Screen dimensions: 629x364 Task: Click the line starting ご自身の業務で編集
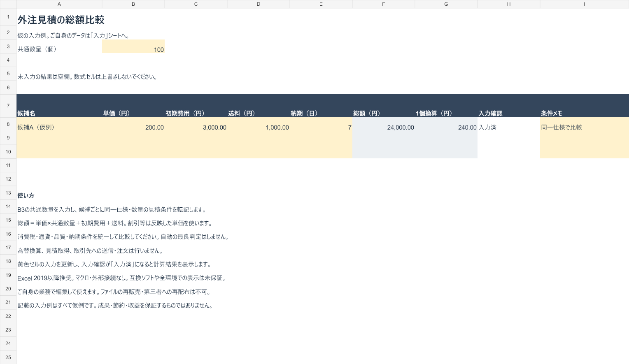coord(114,292)
